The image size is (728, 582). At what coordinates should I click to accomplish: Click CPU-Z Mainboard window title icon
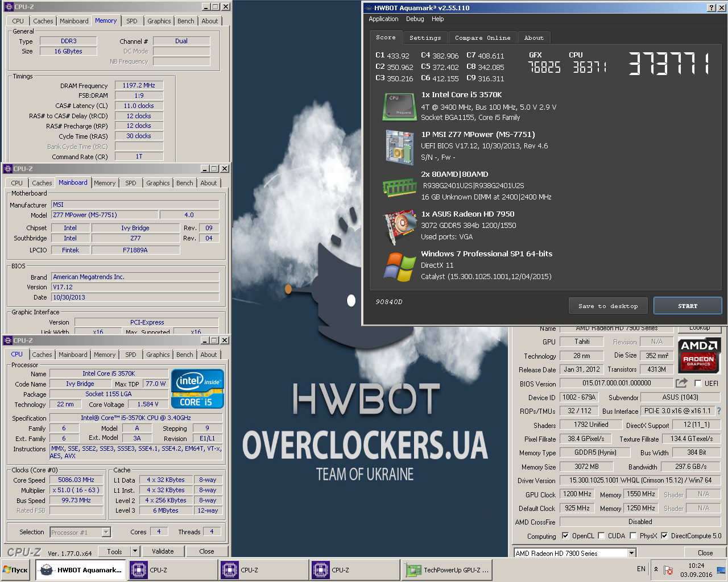tap(8, 169)
